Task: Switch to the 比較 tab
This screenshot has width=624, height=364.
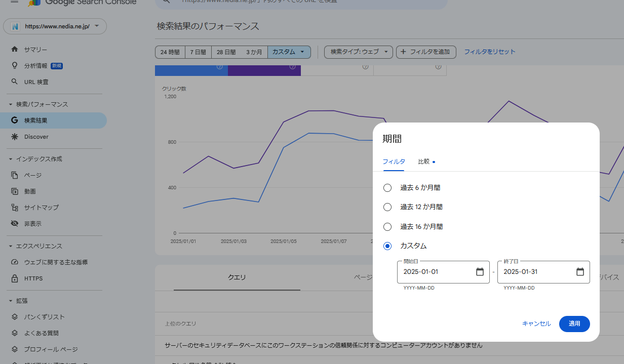Action: coord(424,161)
